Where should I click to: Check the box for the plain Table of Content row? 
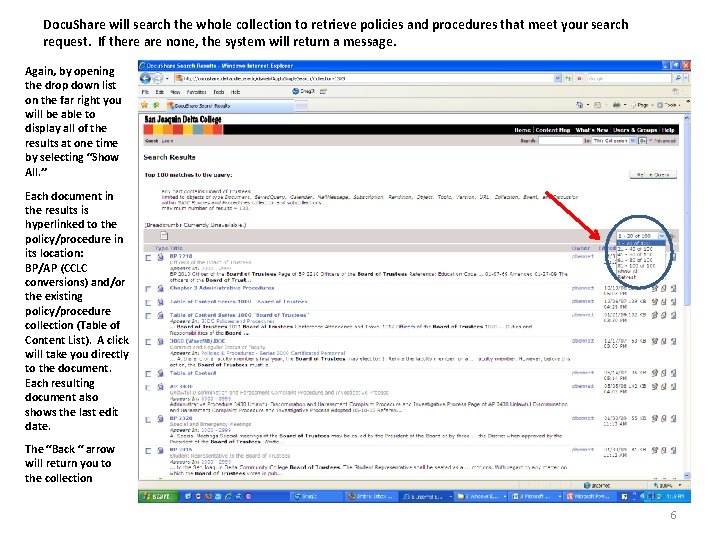click(x=148, y=374)
